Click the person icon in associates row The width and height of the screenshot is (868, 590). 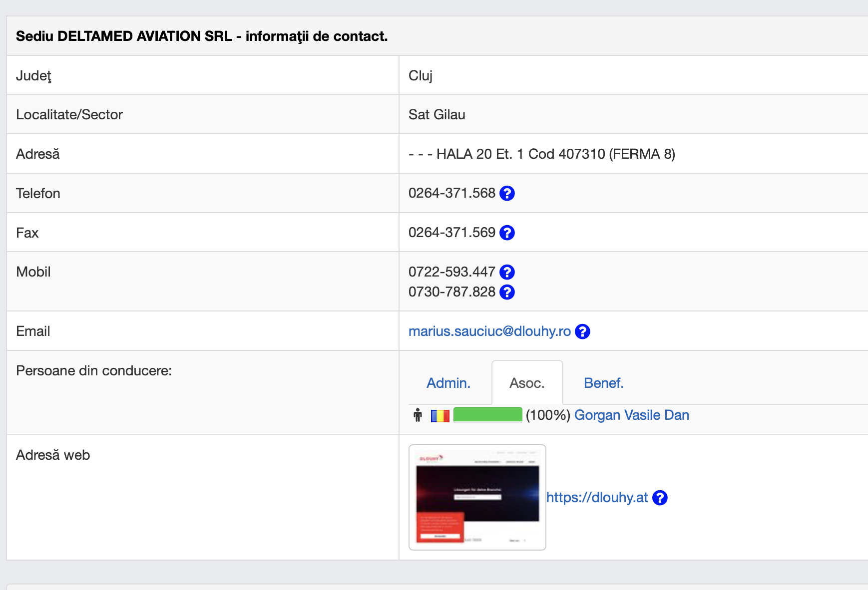coord(418,415)
